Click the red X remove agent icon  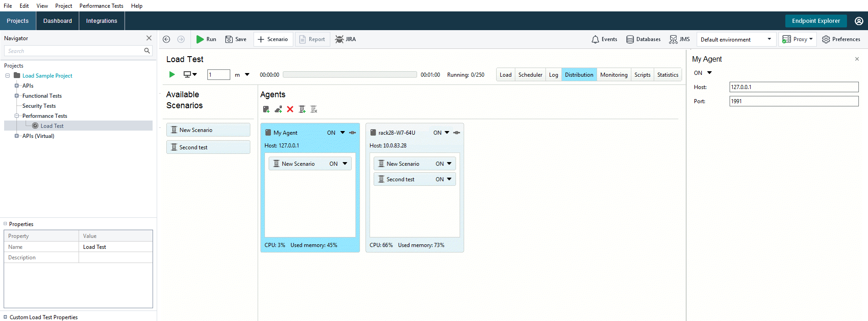coord(290,109)
